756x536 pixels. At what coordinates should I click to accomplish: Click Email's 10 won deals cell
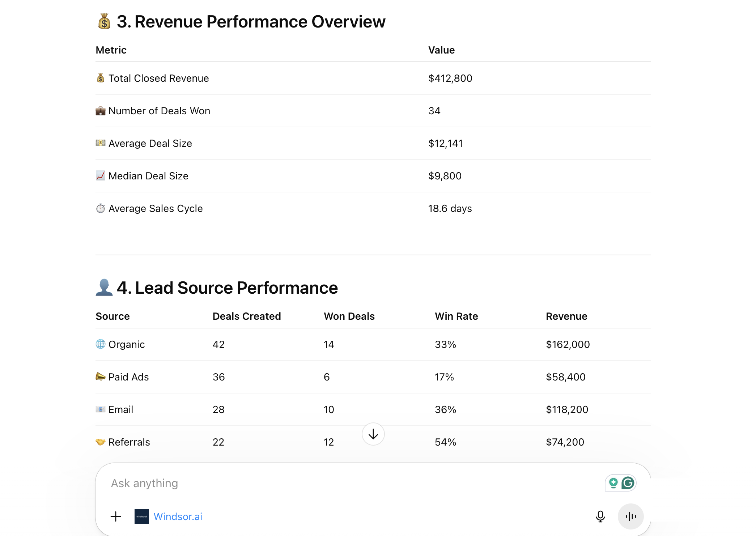[329, 409]
